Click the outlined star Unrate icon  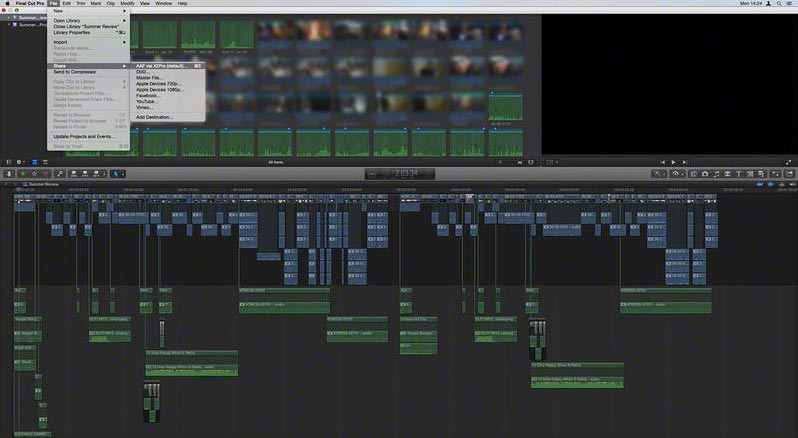click(34, 174)
